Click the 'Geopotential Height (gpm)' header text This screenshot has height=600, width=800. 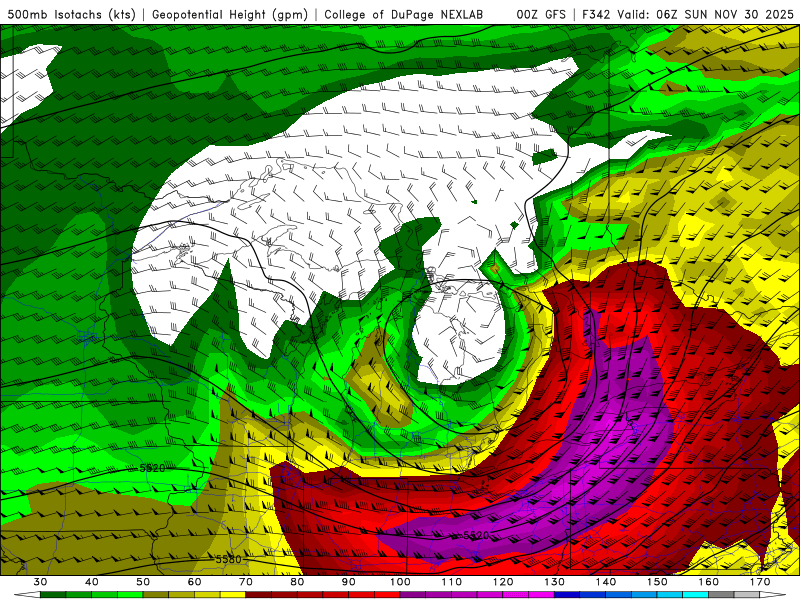point(230,14)
